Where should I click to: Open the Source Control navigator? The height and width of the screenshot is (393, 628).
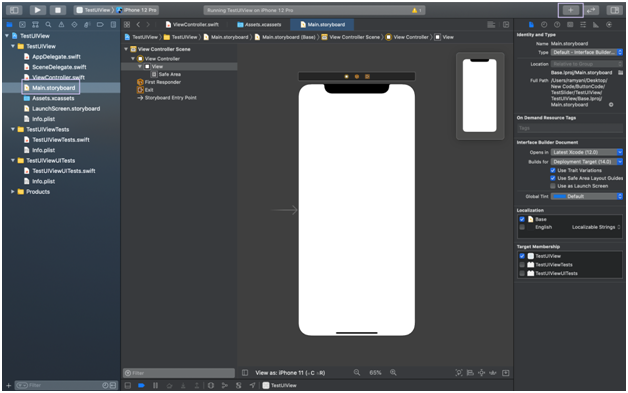[22, 25]
